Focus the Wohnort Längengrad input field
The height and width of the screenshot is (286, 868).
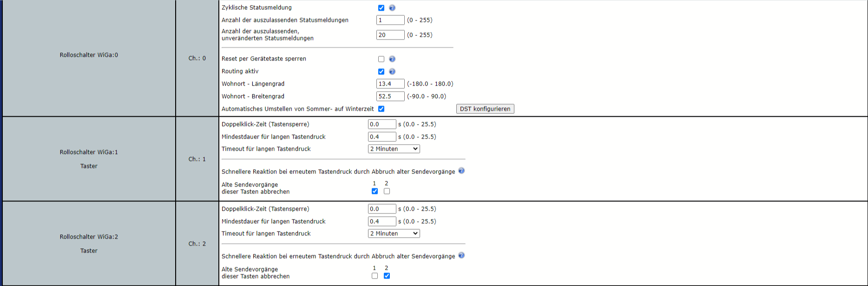point(390,84)
